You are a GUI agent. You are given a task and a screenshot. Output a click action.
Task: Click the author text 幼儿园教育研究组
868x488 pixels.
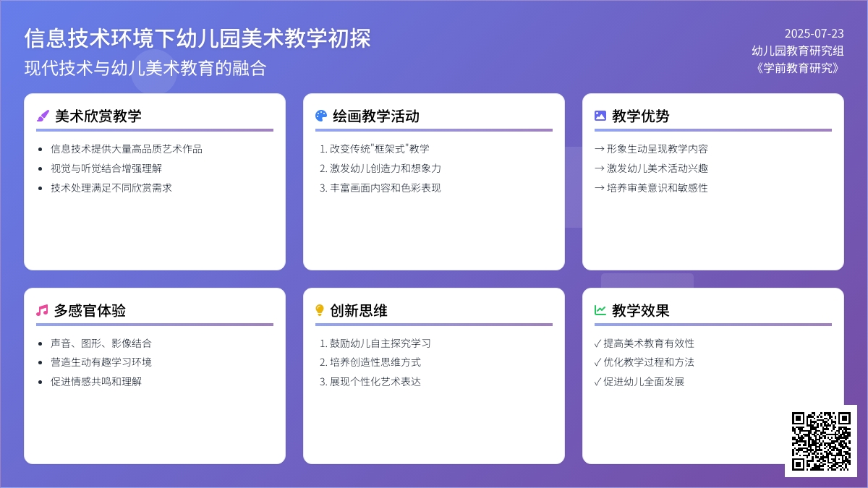point(798,51)
